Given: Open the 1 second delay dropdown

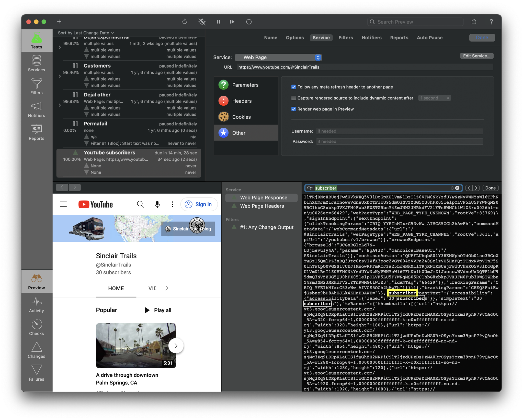Looking at the screenshot, I should [434, 98].
